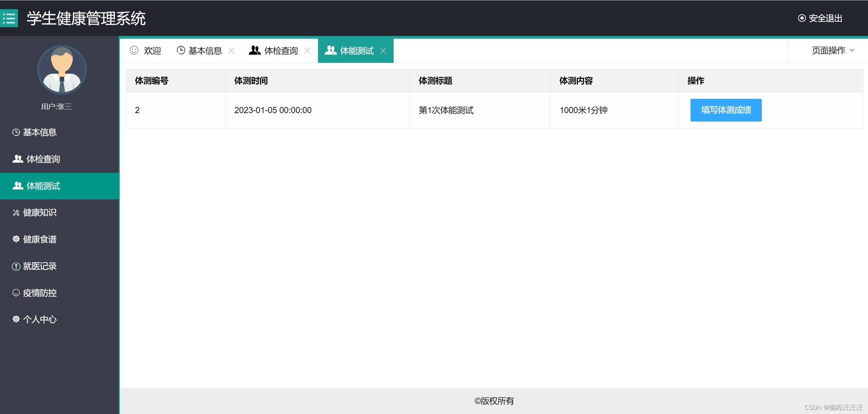Select 健康知识 sidebar item
This screenshot has height=414, width=868.
39,213
